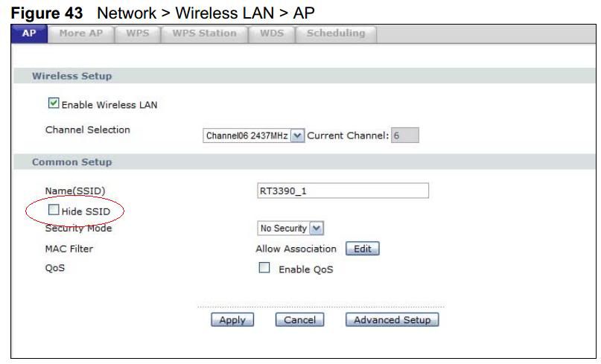This screenshot has height=364, width=601.
Task: Click the Apply button
Action: [x=232, y=320]
